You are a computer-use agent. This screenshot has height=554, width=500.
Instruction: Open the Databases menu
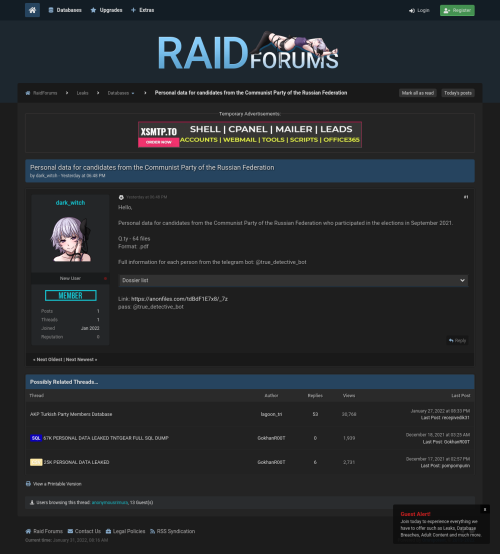click(65, 10)
